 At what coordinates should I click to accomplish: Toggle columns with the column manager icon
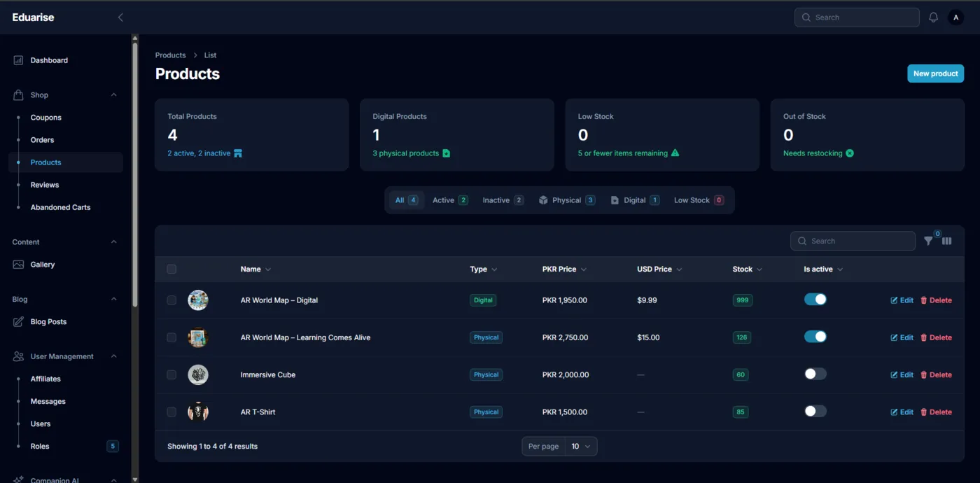(947, 241)
